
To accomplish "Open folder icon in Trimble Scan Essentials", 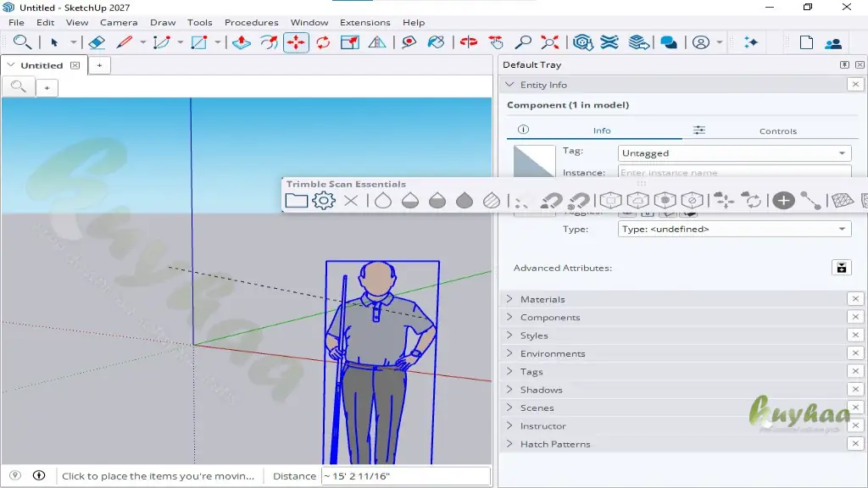I will tap(296, 200).
